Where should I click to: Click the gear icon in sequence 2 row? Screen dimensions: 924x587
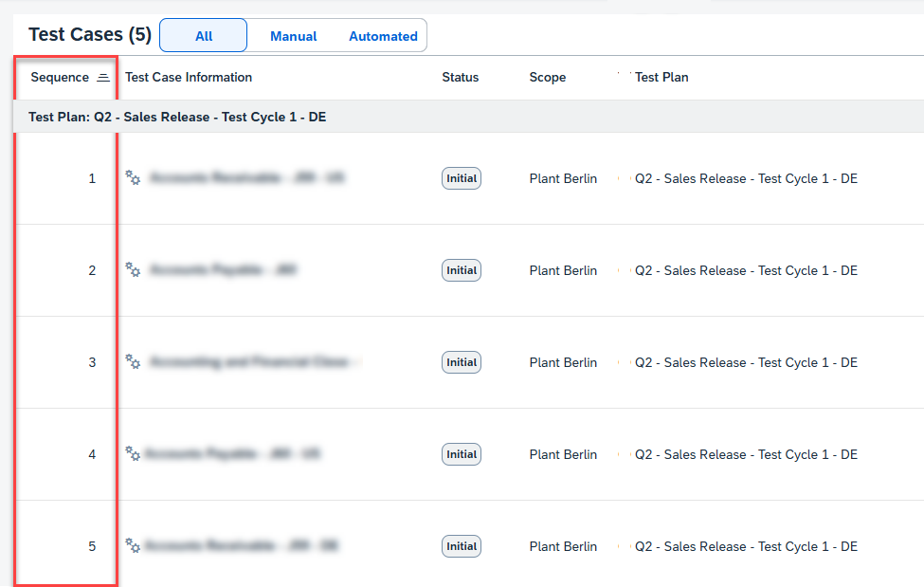133,270
